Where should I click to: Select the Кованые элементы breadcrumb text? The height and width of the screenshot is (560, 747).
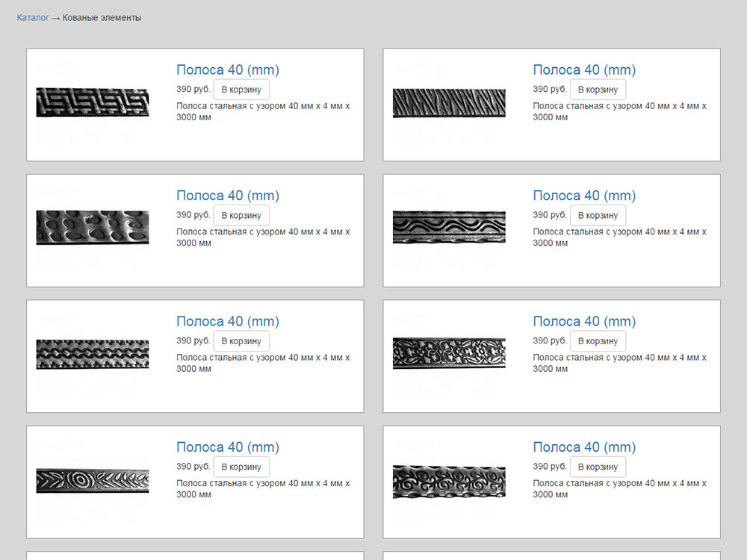click(102, 18)
